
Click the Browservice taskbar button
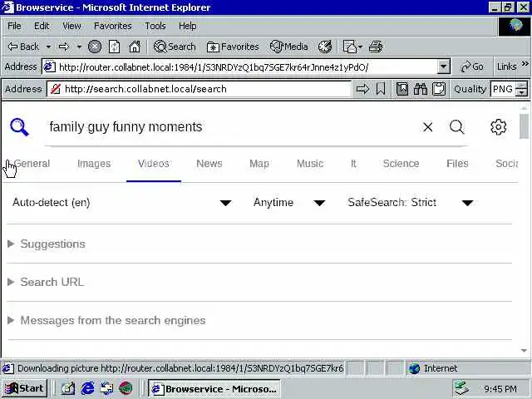coord(214,388)
